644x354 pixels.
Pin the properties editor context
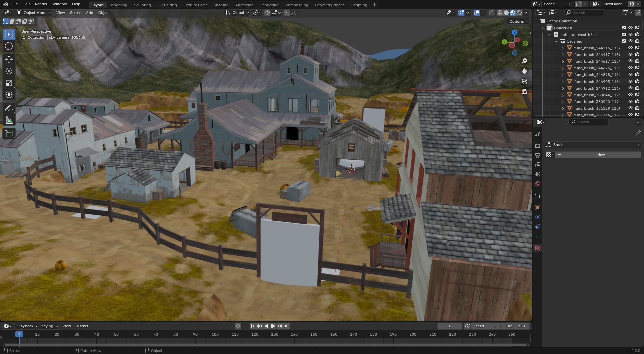(638, 133)
